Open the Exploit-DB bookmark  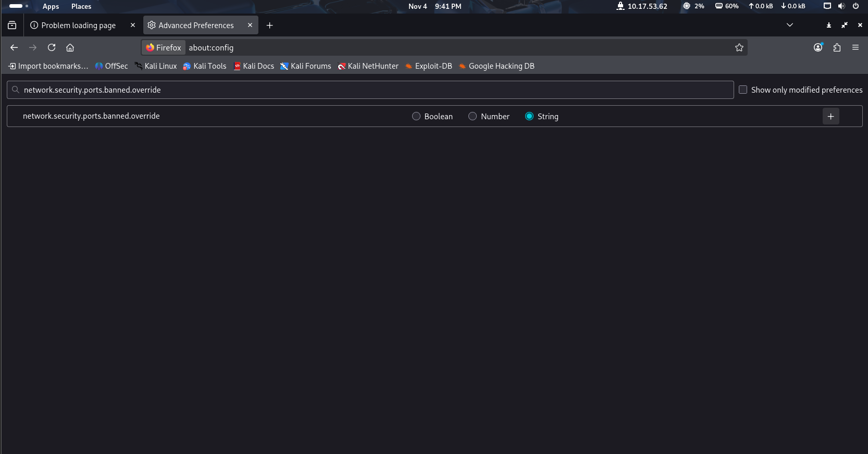tap(428, 66)
